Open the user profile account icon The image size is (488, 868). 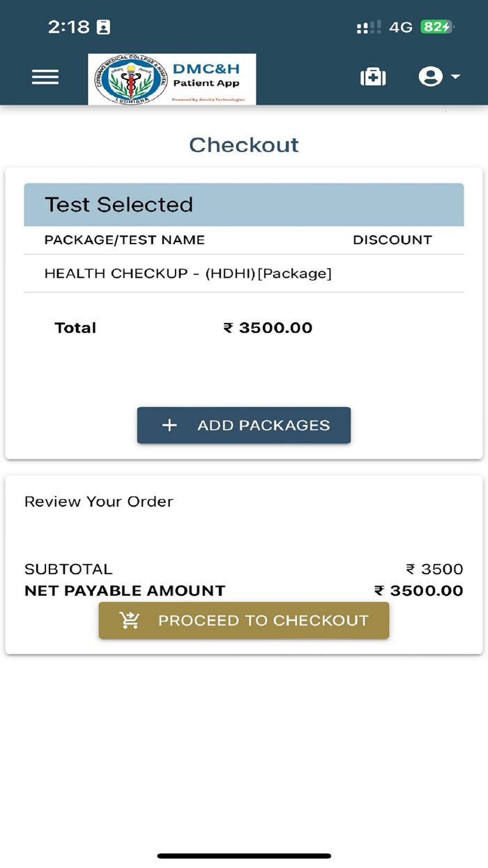(x=430, y=77)
